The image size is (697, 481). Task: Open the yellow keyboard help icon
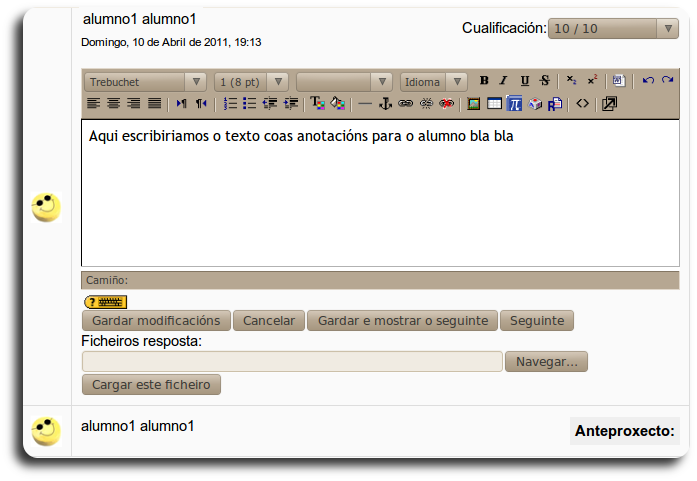(106, 302)
